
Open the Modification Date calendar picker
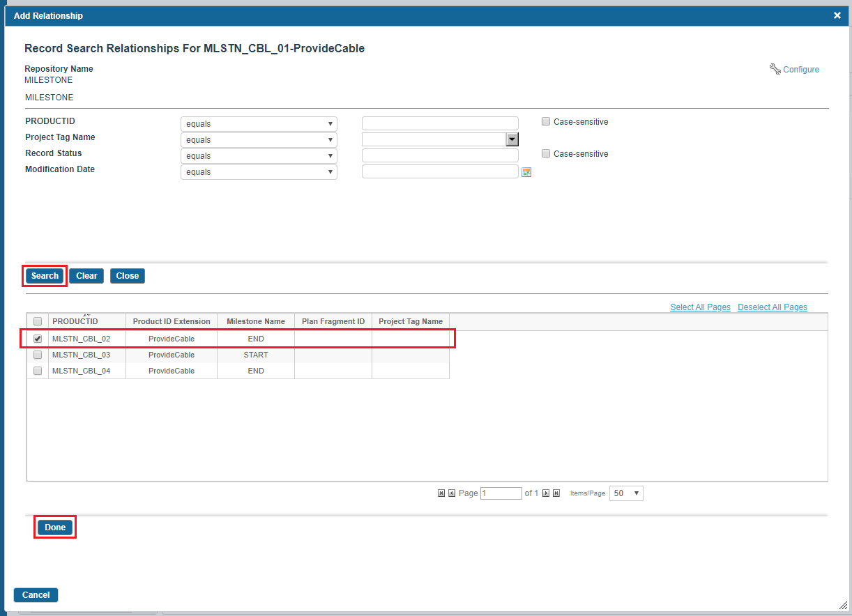[x=526, y=172]
